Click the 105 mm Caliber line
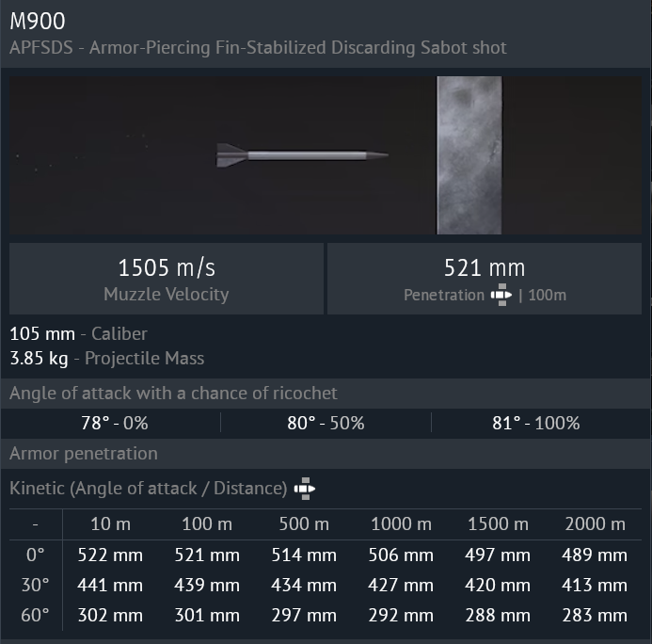Screen dimensions: 652x644 tap(78, 334)
